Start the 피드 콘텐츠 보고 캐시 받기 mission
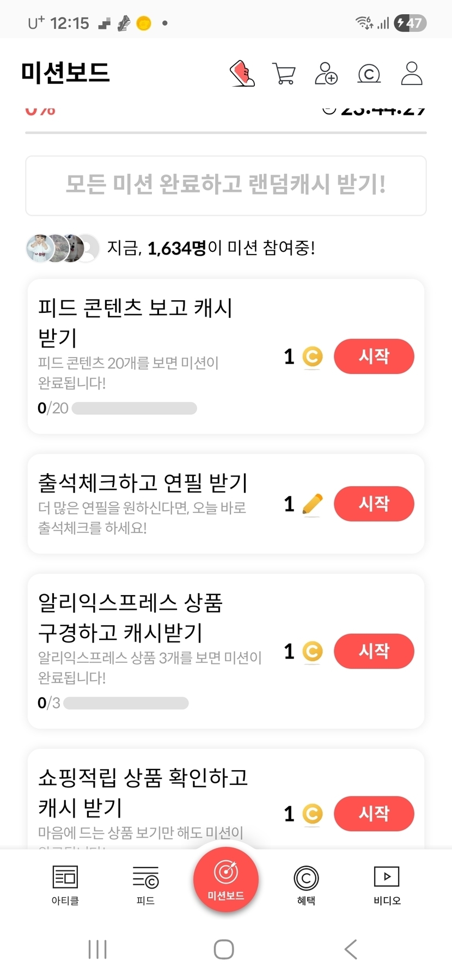452x980 pixels. [374, 356]
